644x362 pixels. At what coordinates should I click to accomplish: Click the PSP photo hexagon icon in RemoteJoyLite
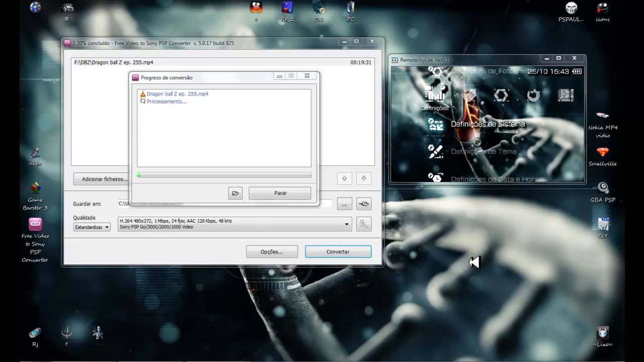pos(501,95)
